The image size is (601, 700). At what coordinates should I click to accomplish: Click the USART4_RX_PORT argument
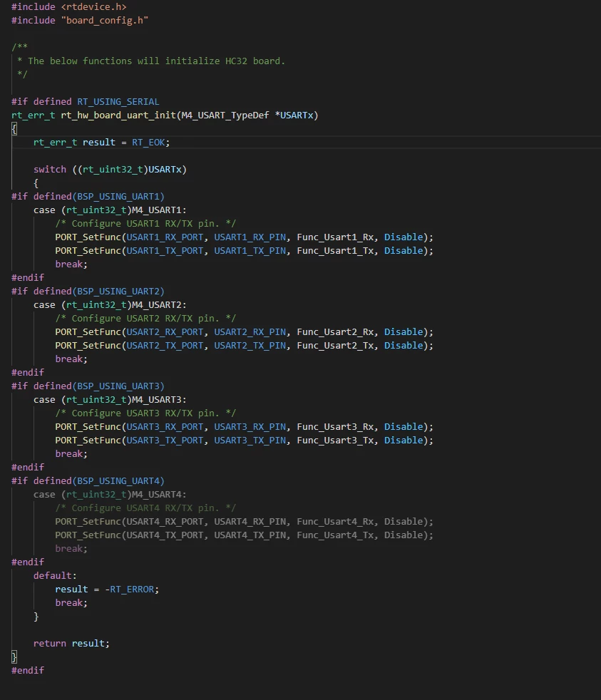coord(165,522)
